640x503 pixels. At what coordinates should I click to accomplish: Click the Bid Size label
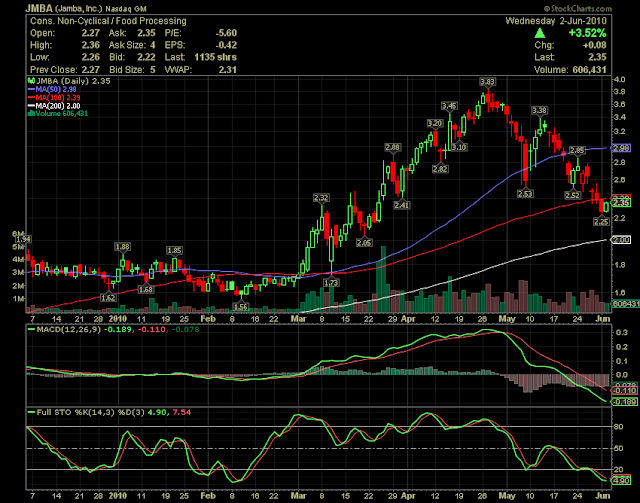[127, 69]
